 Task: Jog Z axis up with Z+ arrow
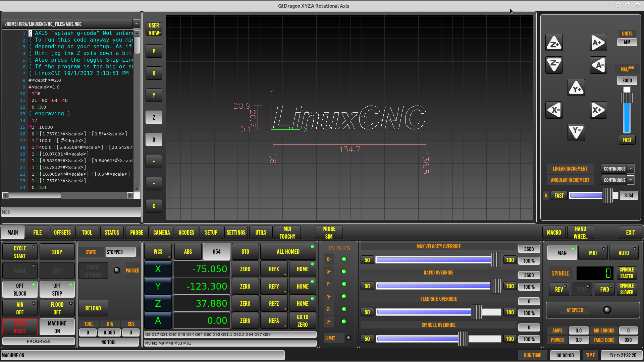click(x=554, y=43)
